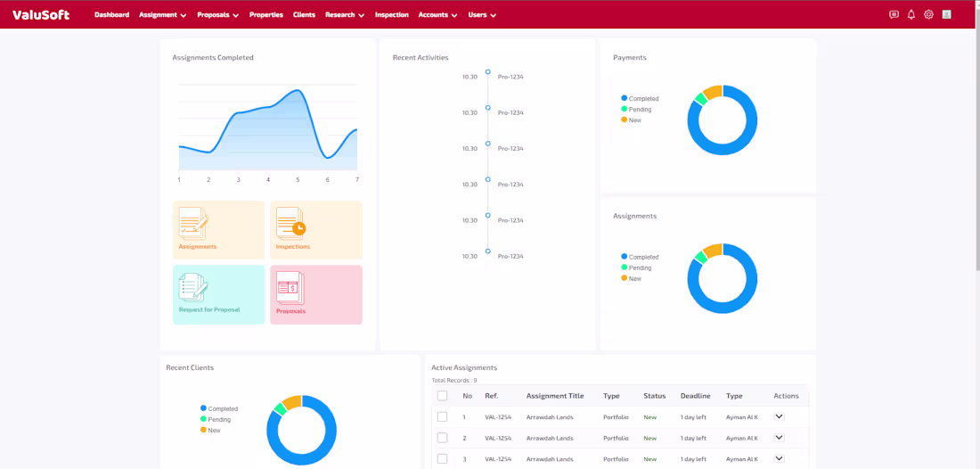Open the user profile avatar
This screenshot has width=980, height=469.
coord(947,14)
